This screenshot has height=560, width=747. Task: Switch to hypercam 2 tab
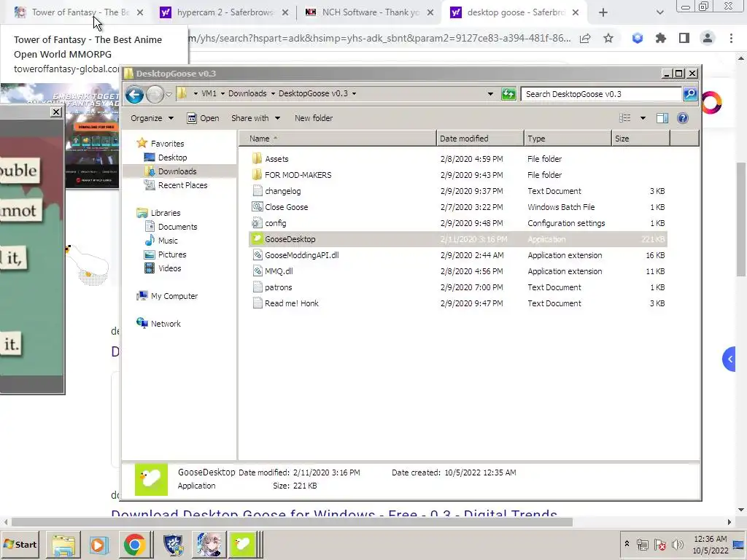click(x=224, y=12)
